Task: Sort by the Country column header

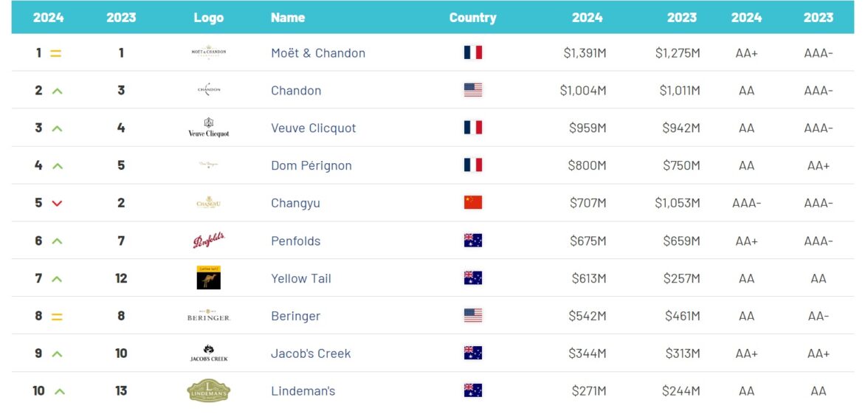Action: tap(472, 18)
